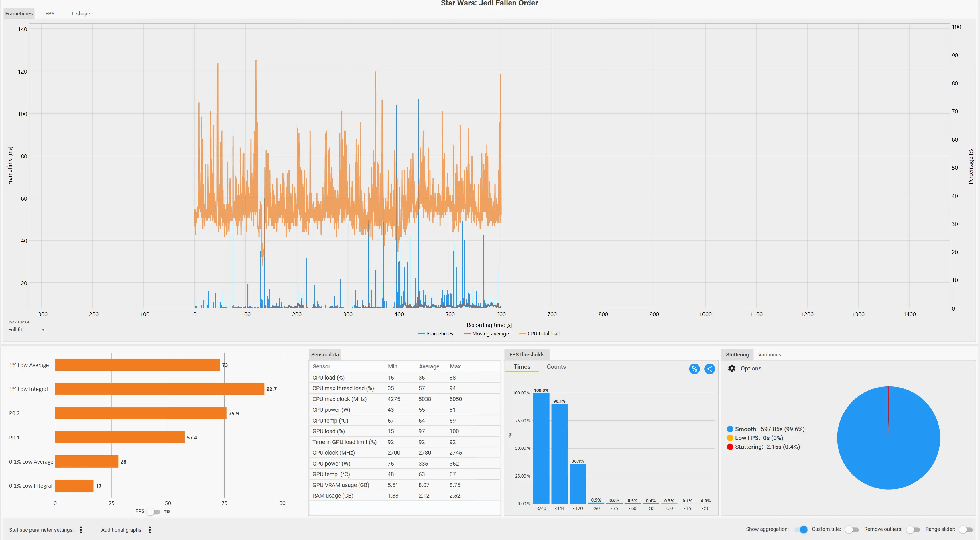Enable the Range slider switch
The width and height of the screenshot is (980, 540).
pos(966,529)
